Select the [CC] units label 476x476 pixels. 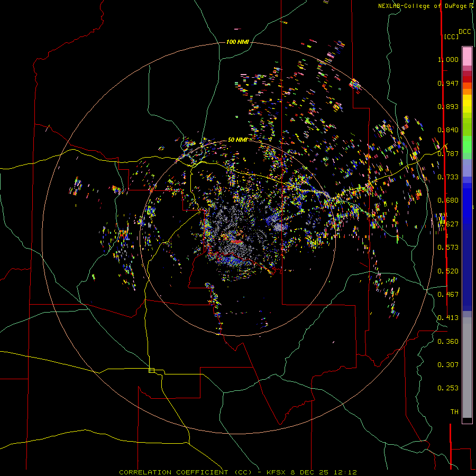point(451,36)
